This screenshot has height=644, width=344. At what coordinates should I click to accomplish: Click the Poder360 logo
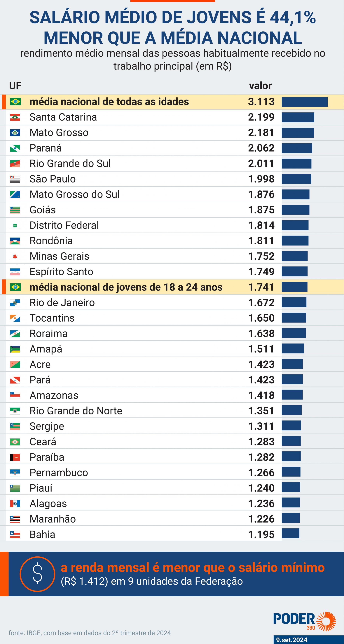[304, 621]
